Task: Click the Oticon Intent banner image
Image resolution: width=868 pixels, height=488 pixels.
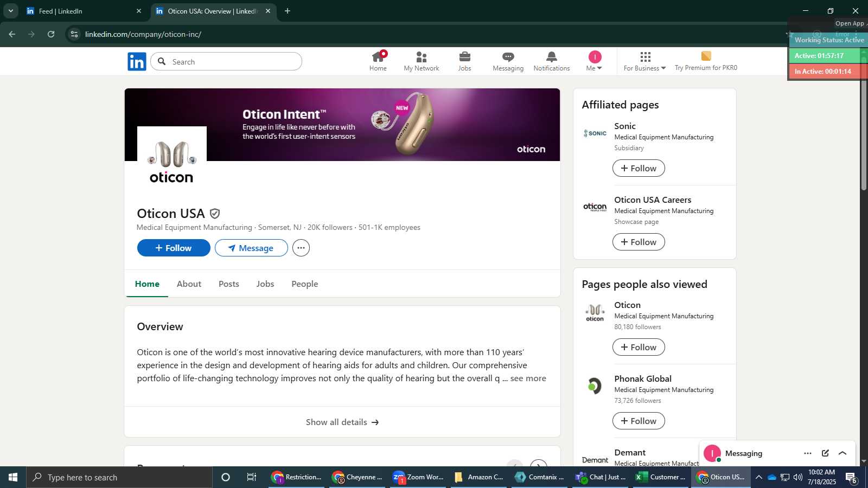Action: coord(342,125)
